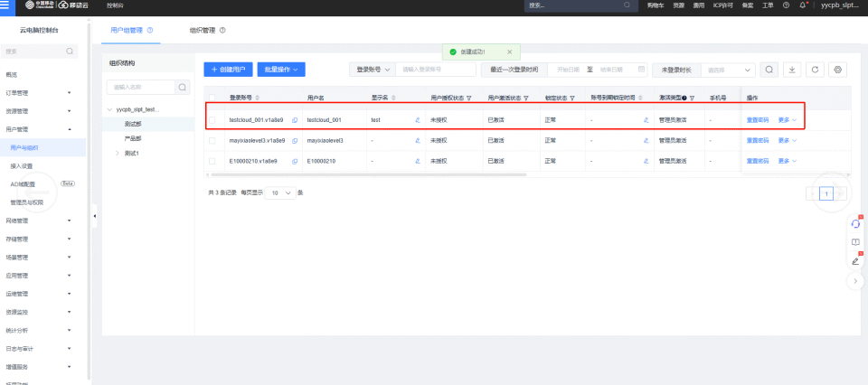
Task: Click the feedback pencil icon on right
Action: (x=855, y=260)
